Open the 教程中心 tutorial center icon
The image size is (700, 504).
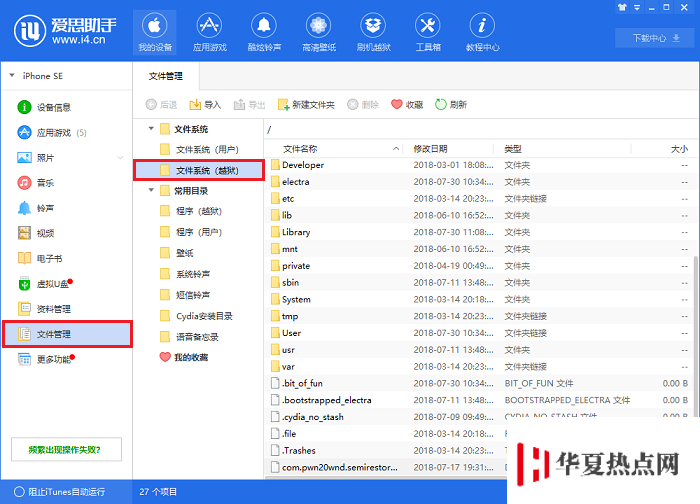pos(482,33)
